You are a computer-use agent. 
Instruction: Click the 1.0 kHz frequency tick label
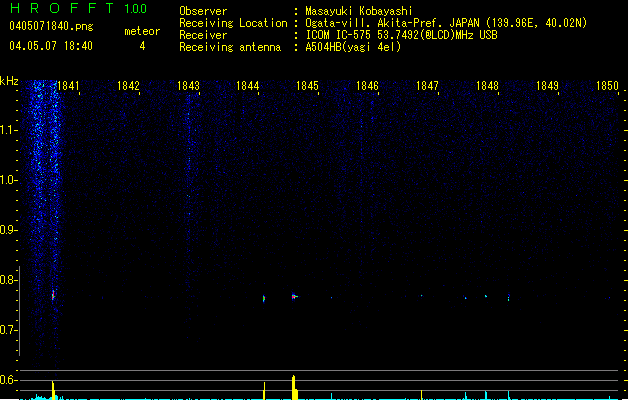[x=8, y=180]
